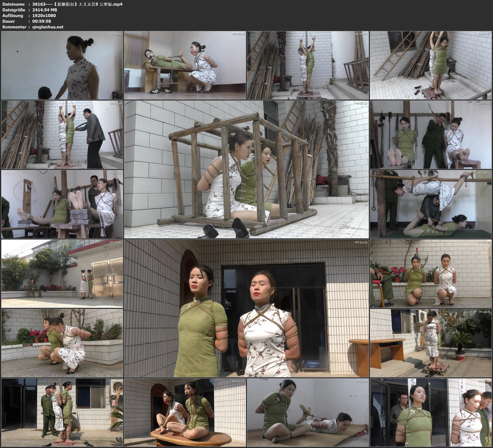Click the frame labeled 00:41:01
Viewport: 493px width, 448px height.
[62, 343]
